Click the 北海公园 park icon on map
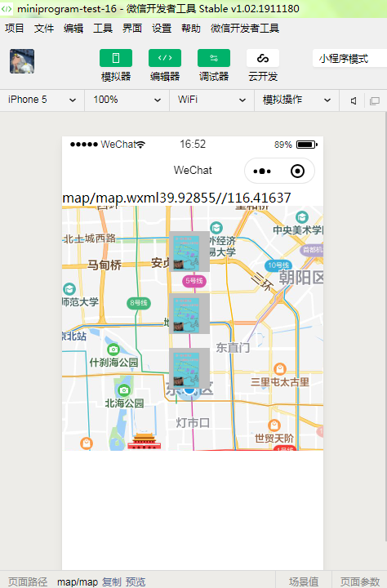 click(124, 390)
